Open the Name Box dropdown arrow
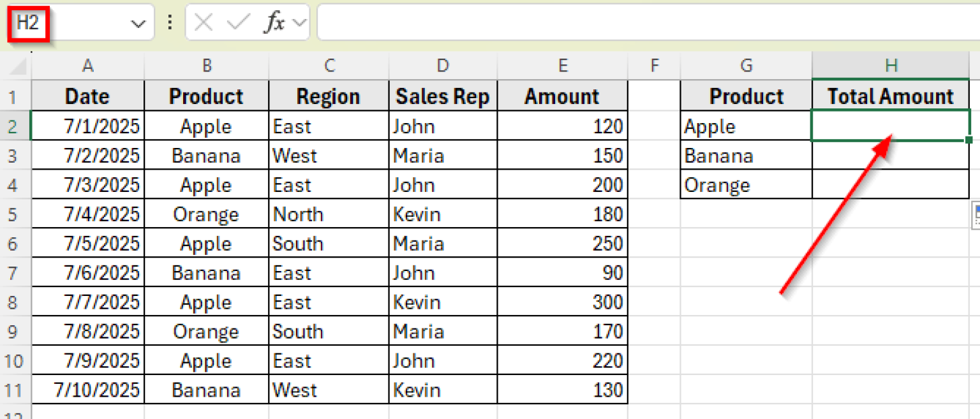 (x=138, y=22)
